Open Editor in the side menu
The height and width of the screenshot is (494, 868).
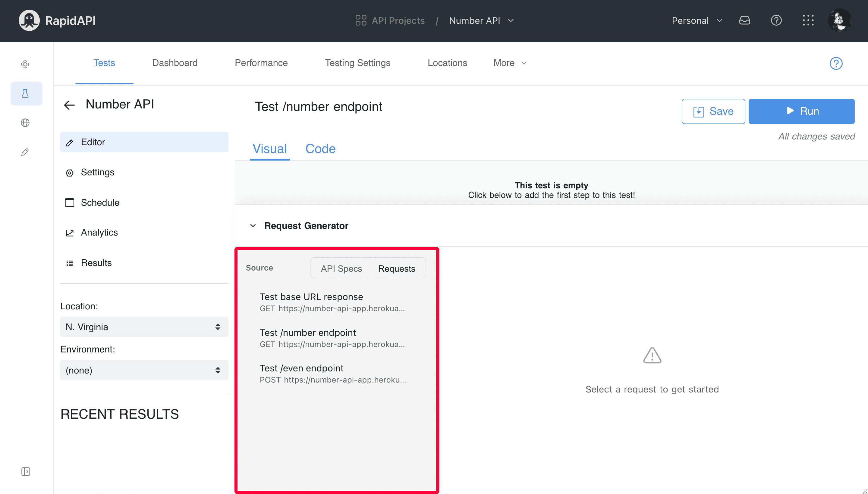[144, 142]
